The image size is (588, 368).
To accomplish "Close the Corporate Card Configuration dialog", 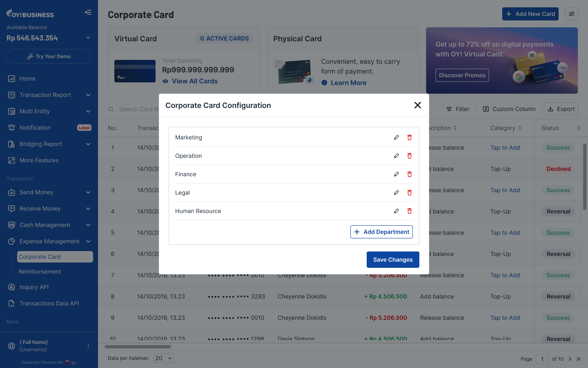I will (x=417, y=105).
